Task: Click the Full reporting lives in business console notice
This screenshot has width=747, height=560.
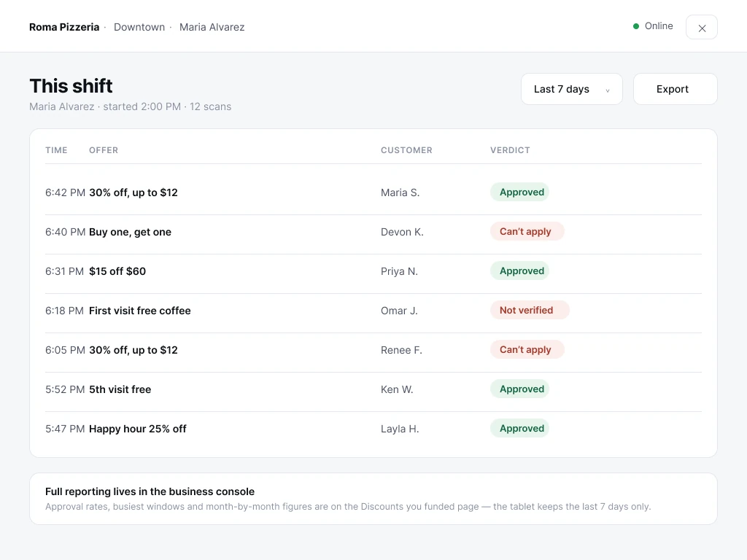Action: (373, 499)
